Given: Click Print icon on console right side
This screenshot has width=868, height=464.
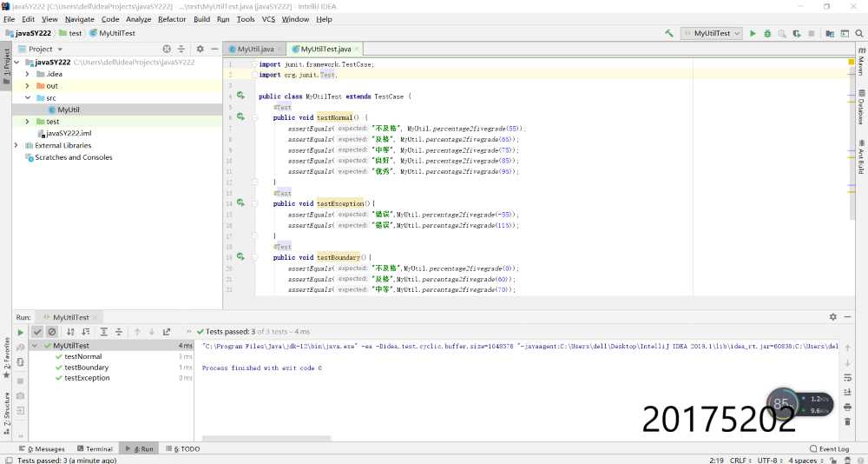Looking at the screenshot, I should (x=847, y=407).
